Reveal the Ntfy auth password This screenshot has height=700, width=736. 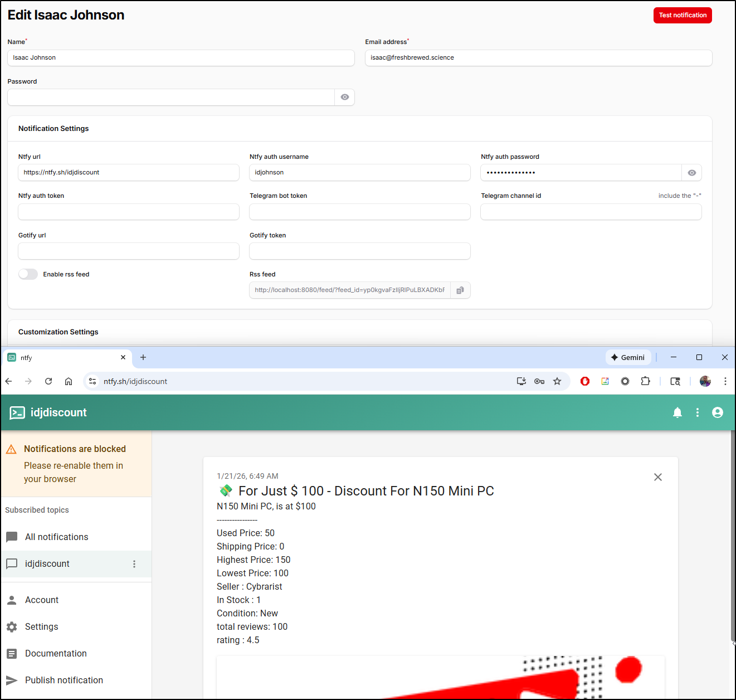coord(691,173)
